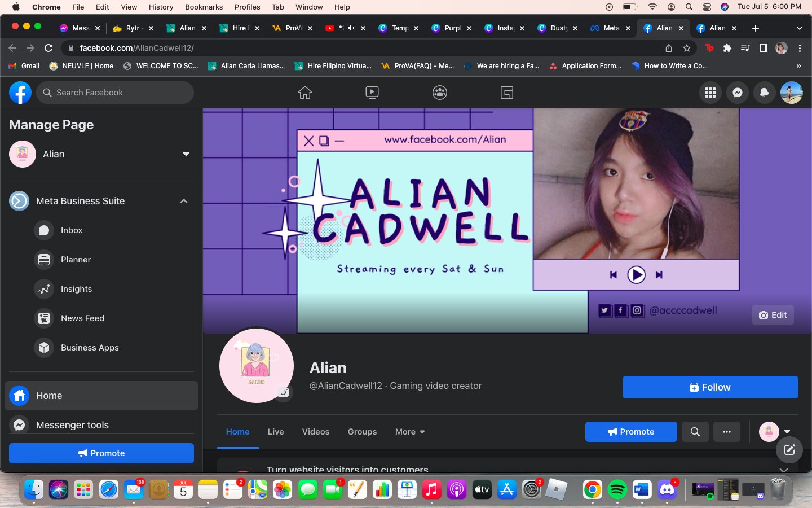Image resolution: width=812 pixels, height=508 pixels.
Task: Open the Gmail bookmark
Action: tap(24, 66)
